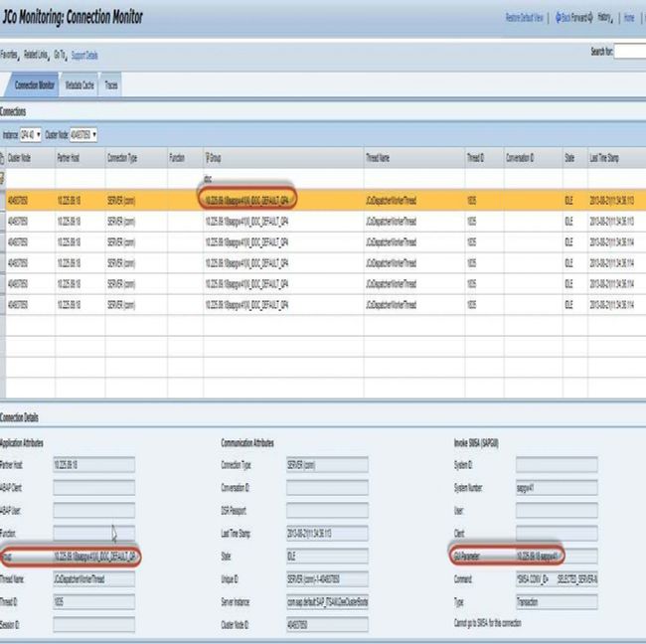Click JCoDispatcherWorkerThread in the fifth connection row

click(x=391, y=284)
